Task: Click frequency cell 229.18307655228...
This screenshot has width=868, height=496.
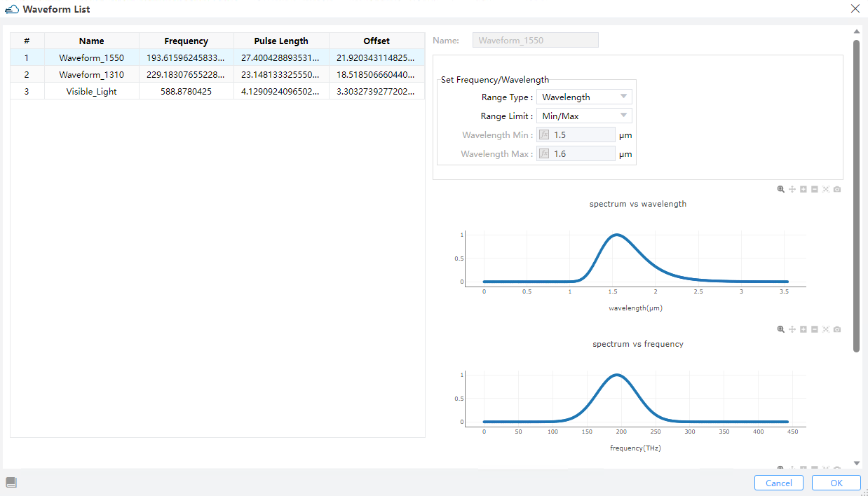Action: (187, 74)
